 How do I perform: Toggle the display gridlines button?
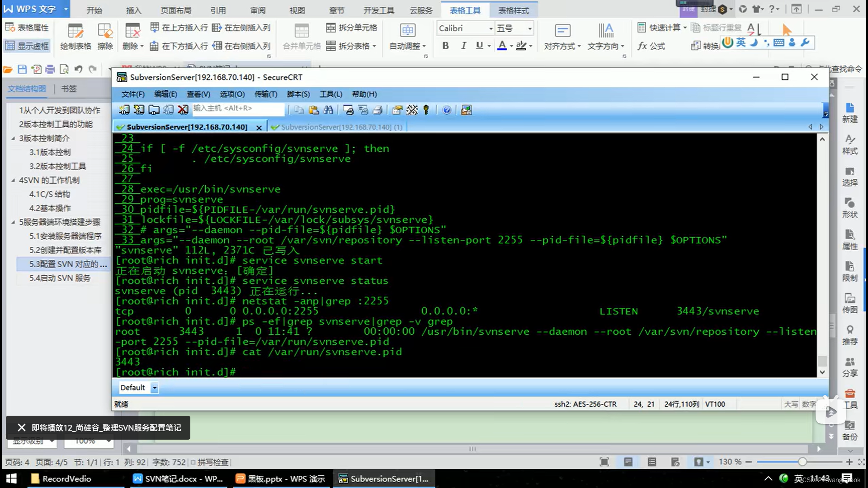27,46
